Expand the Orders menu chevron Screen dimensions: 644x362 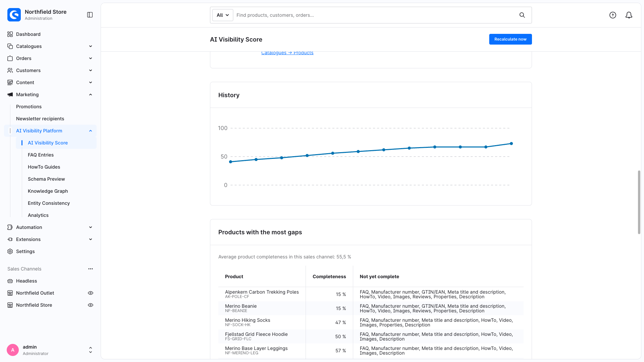[91, 58]
